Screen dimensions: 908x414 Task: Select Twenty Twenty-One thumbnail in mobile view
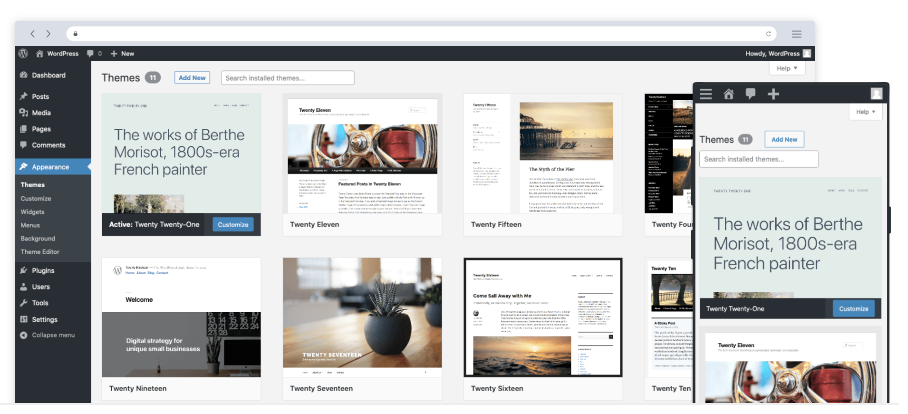point(790,237)
